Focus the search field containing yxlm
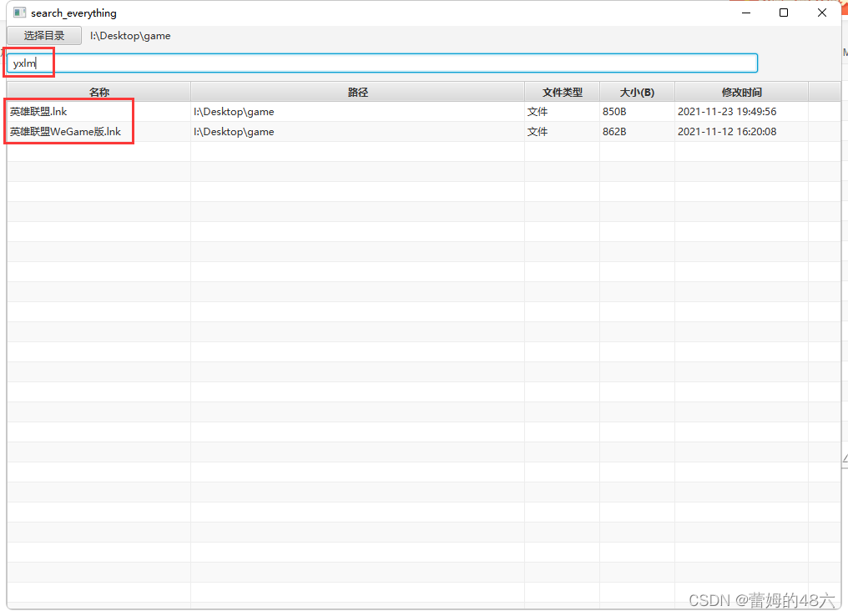The width and height of the screenshot is (848, 616). (x=382, y=63)
